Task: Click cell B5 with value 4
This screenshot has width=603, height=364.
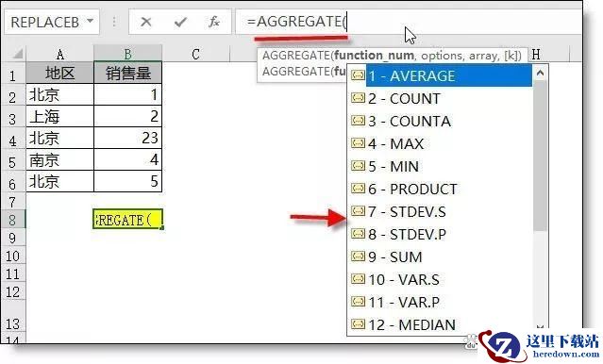Action: [x=128, y=159]
